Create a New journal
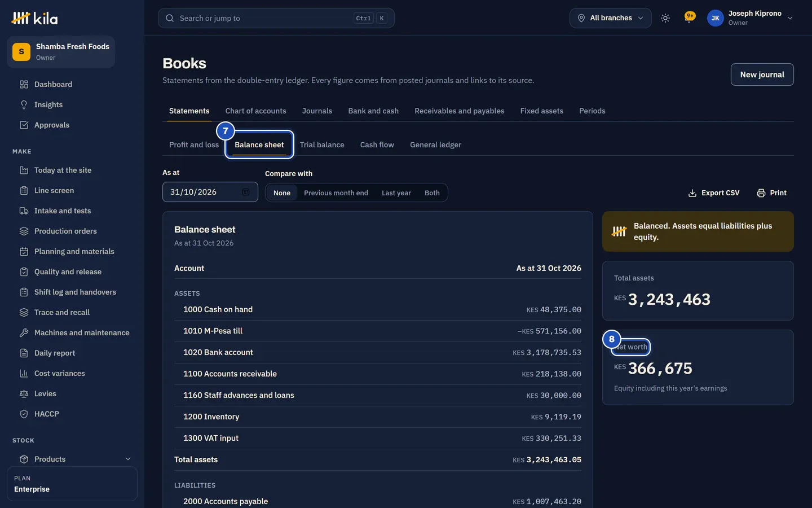 (762, 75)
